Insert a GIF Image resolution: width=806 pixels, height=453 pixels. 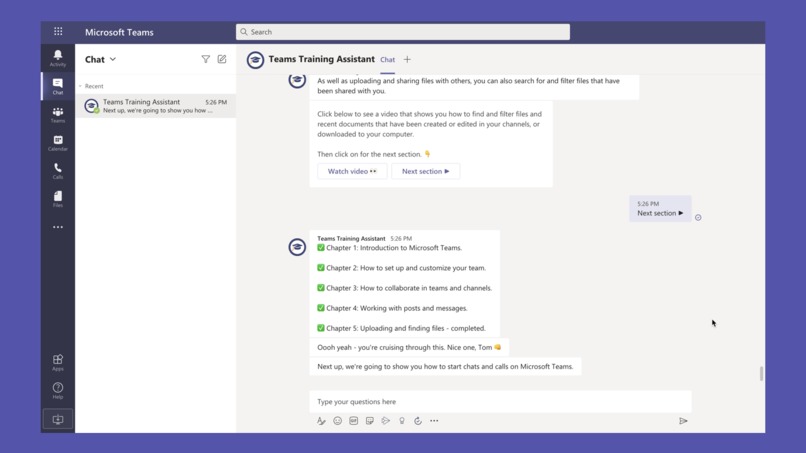pyautogui.click(x=354, y=421)
